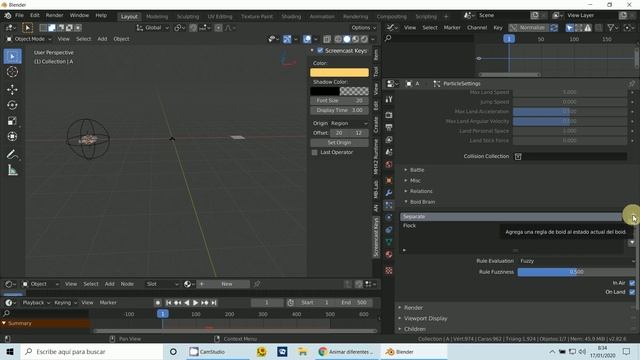Open Keying popover in timeline

(x=65, y=303)
